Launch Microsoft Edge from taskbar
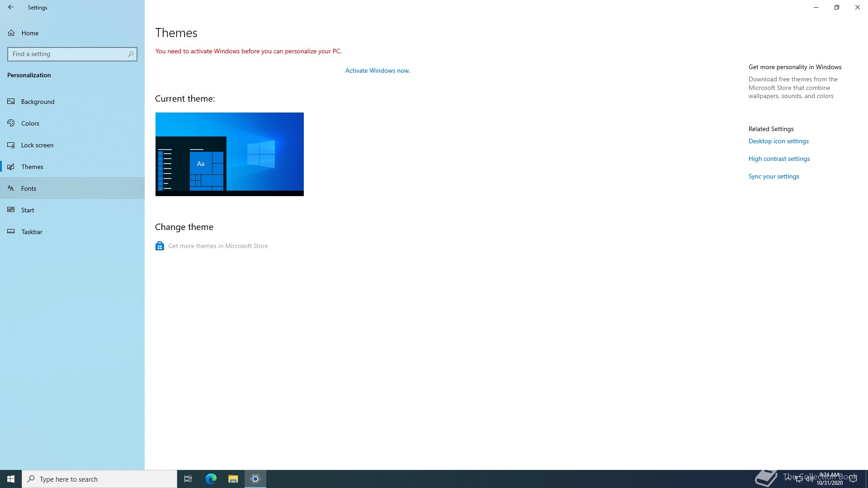The image size is (868, 488). point(211,479)
